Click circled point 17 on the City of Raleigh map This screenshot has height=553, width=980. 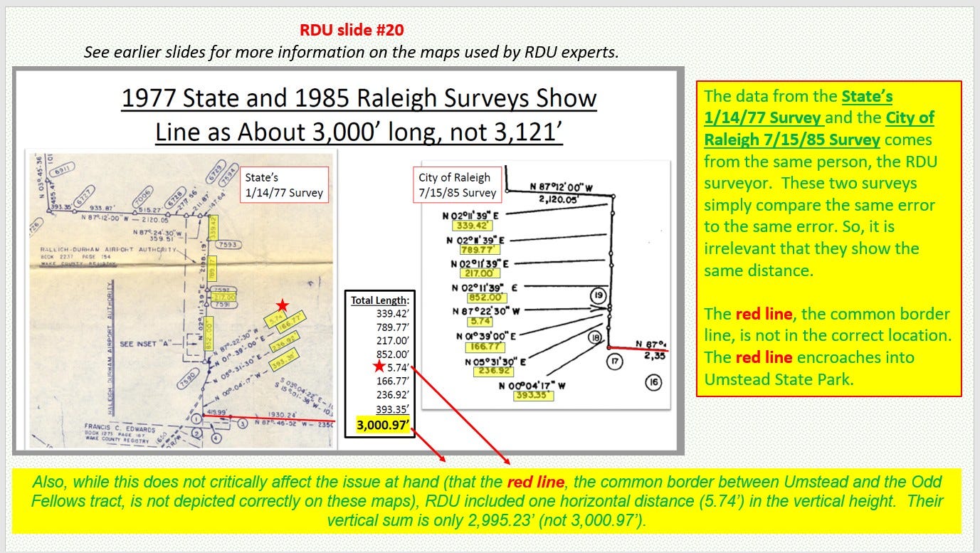tap(616, 362)
